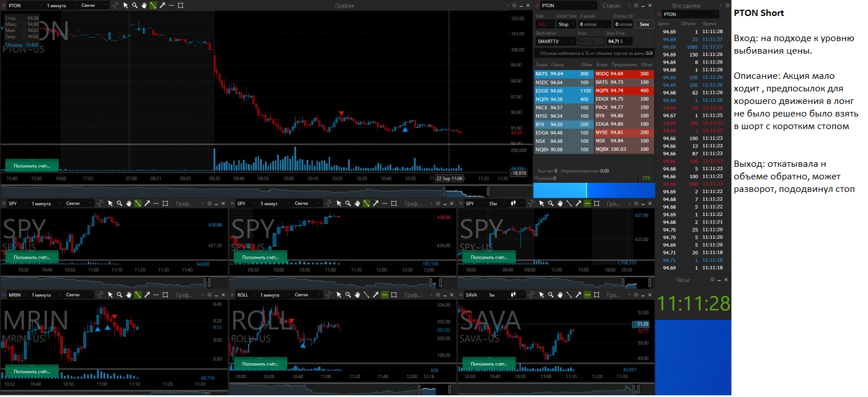The image size is (868, 397).
Task: Click the red sell marker on PTON chart
Action: pos(341,114)
